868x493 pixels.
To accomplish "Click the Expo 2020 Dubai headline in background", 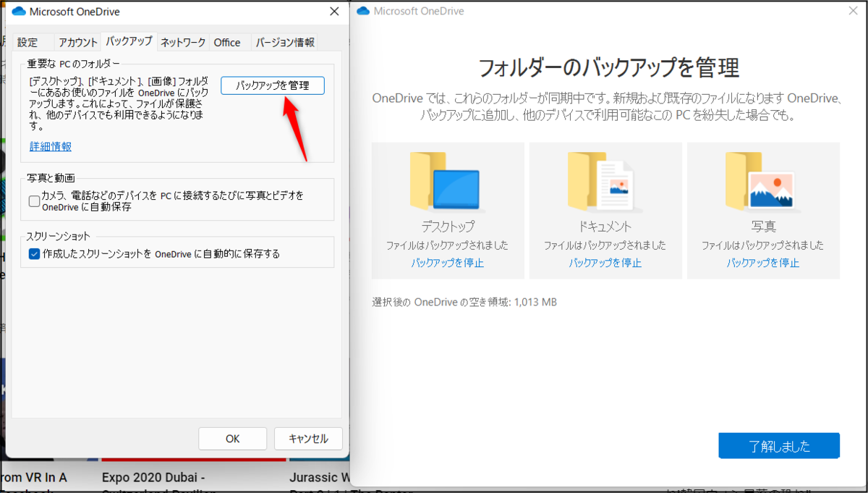I will coord(153,478).
